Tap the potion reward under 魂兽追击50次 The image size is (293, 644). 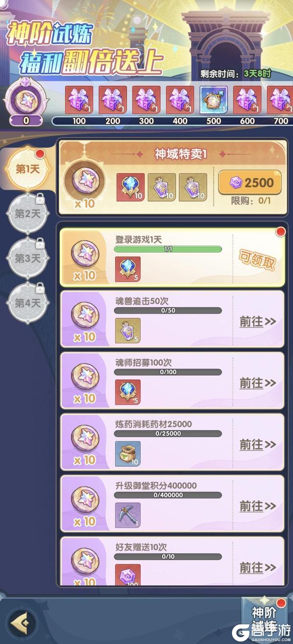[128, 331]
